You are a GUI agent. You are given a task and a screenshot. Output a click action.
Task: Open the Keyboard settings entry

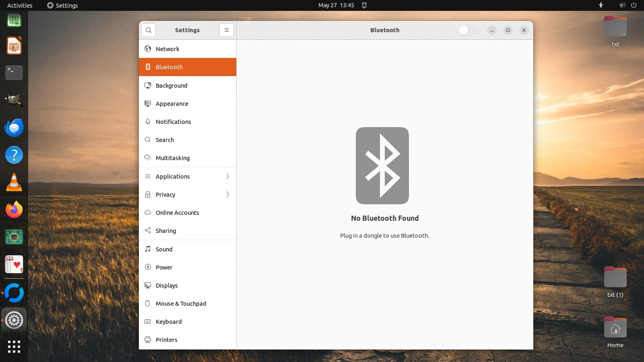click(169, 322)
